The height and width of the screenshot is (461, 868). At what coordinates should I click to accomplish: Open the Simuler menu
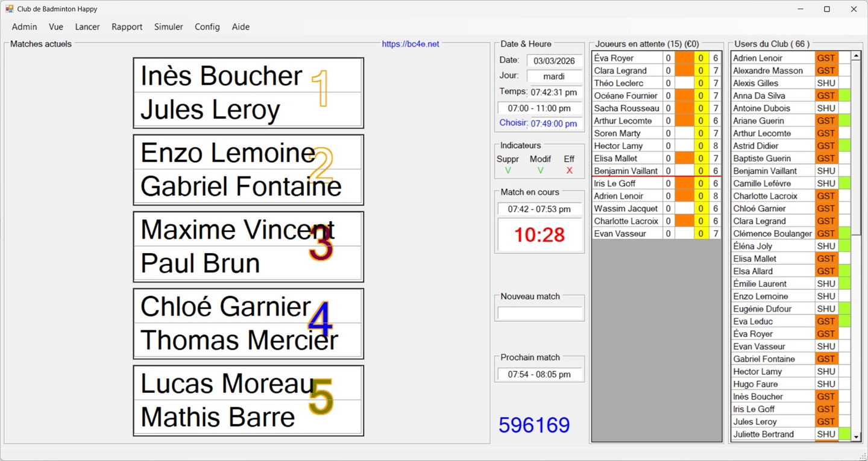pyautogui.click(x=168, y=27)
